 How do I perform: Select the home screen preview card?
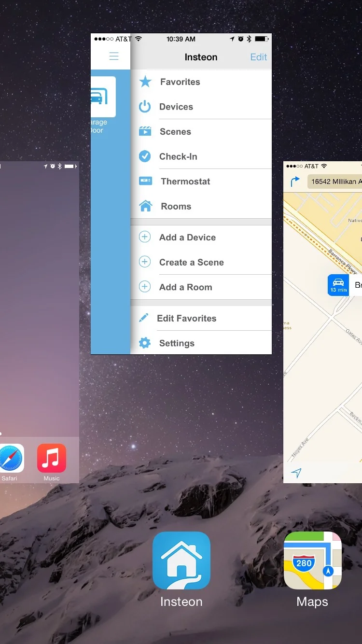click(40, 322)
